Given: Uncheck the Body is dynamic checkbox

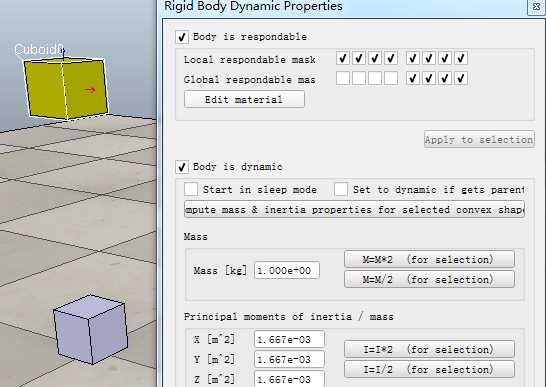Looking at the screenshot, I should [182, 167].
